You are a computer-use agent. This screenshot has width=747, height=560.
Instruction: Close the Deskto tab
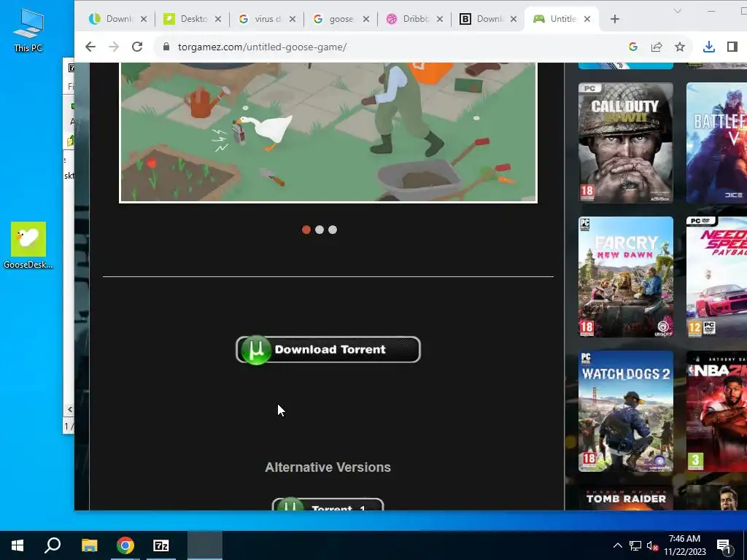[217, 19]
